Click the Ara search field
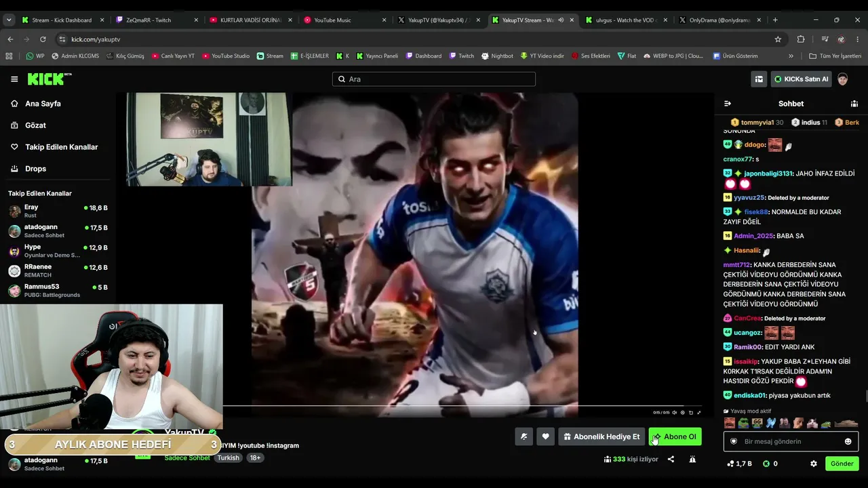The image size is (868, 488). (x=434, y=79)
